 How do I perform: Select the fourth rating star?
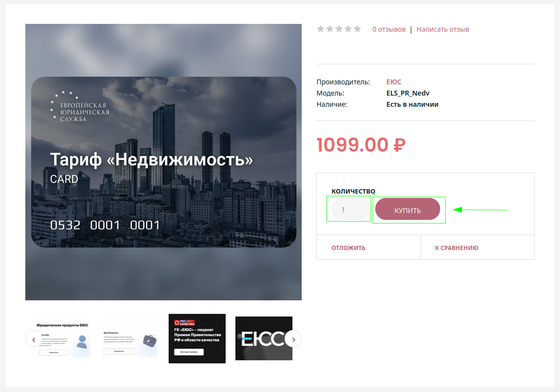click(x=348, y=29)
